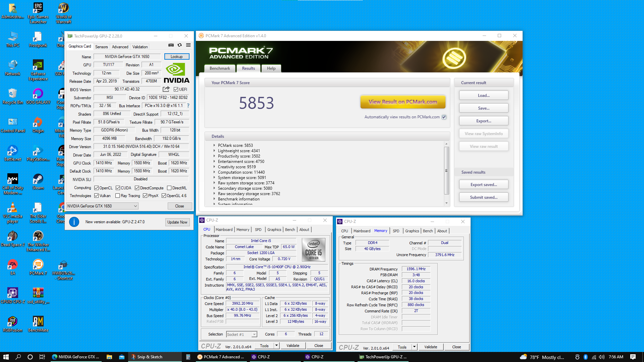
Task: Click the NVIDIA logo in GPU-Z
Action: point(176,73)
